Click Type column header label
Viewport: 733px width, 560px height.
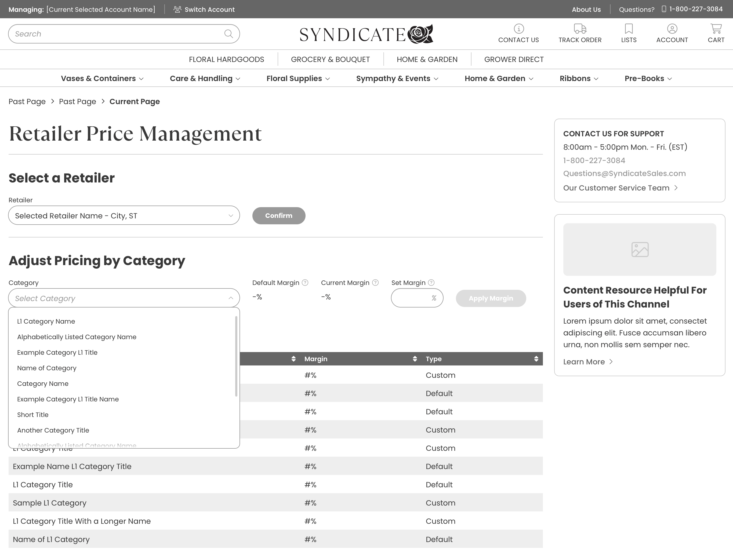(434, 359)
